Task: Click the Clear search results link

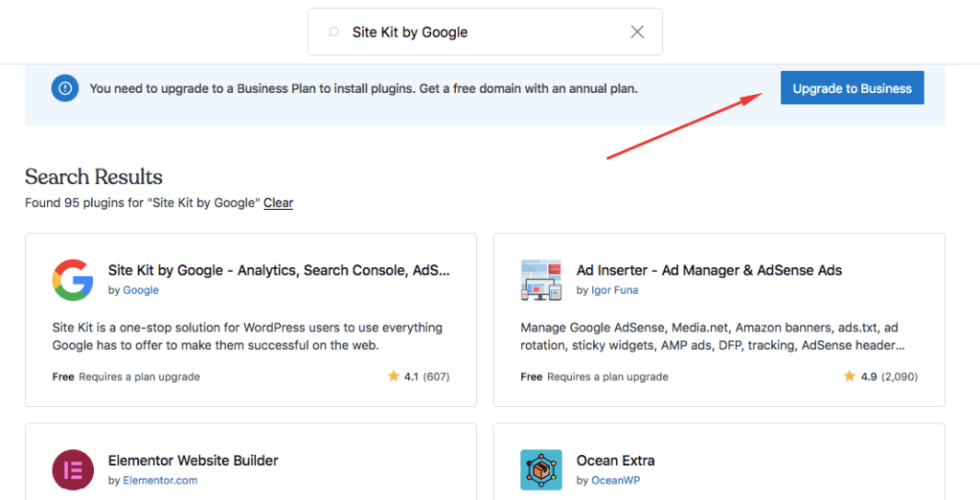Action: (x=279, y=203)
